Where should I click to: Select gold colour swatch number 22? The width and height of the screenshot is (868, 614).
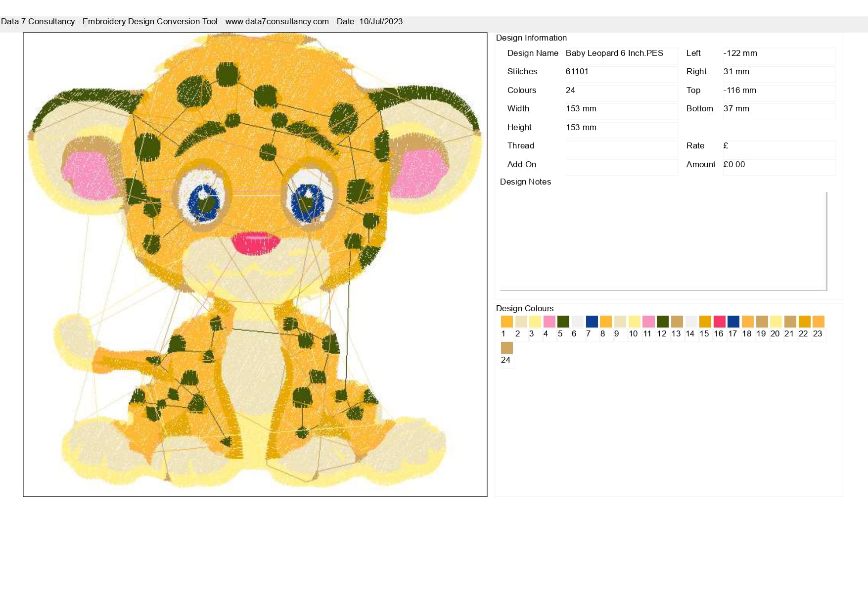click(x=804, y=322)
